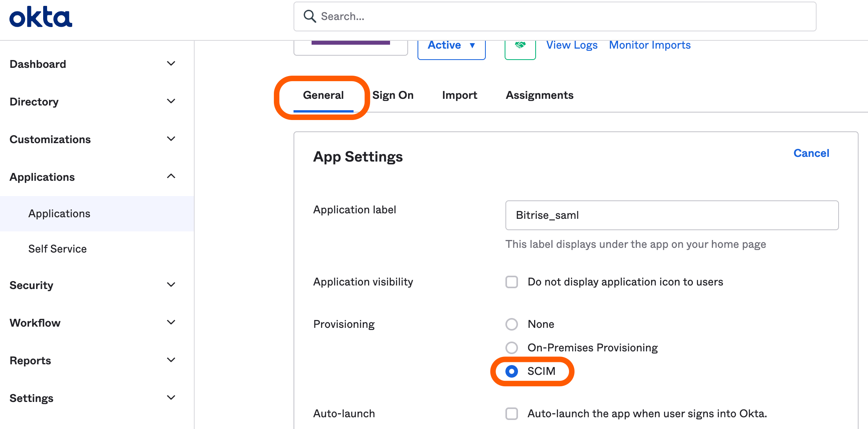Open the Assignments tab
Image resolution: width=868 pixels, height=429 pixels.
539,95
